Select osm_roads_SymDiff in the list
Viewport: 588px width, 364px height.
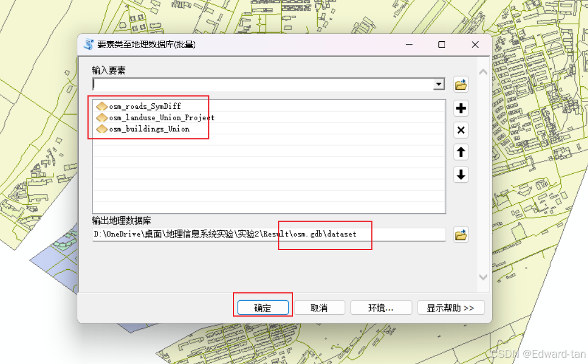pyautogui.click(x=145, y=107)
